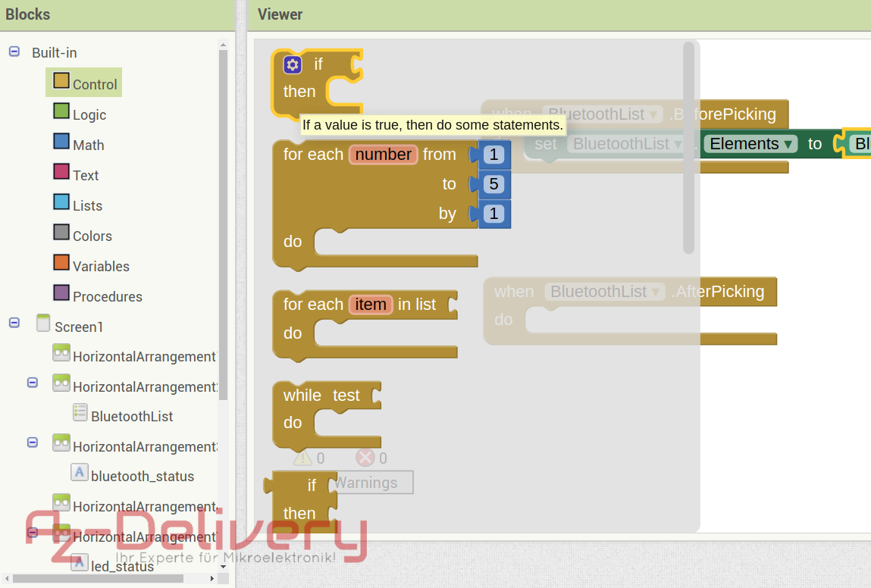Click the 'If a value is true' tooltip
Image resolution: width=871 pixels, height=588 pixels.
click(433, 125)
